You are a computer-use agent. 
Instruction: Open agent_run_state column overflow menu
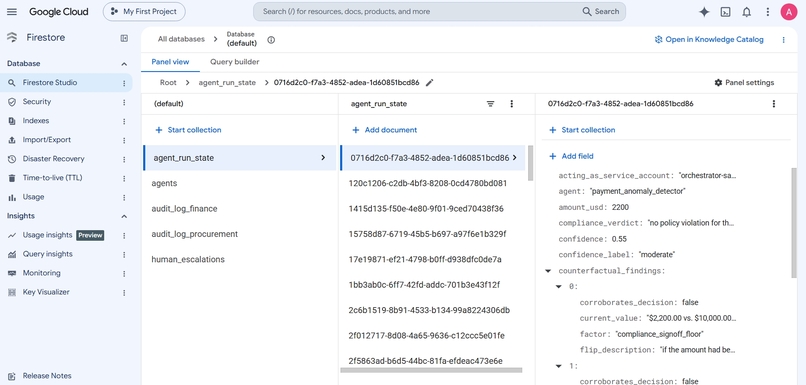coord(511,104)
